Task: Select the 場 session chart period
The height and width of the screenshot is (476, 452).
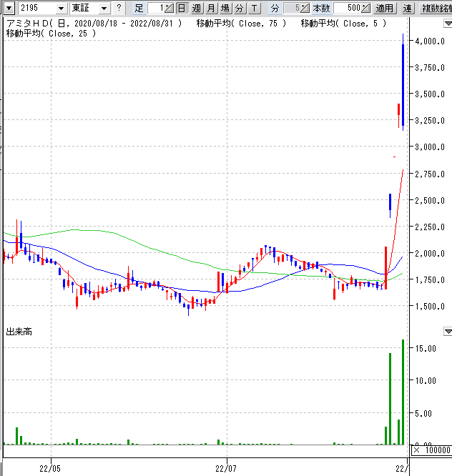Action: pyautogui.click(x=225, y=8)
